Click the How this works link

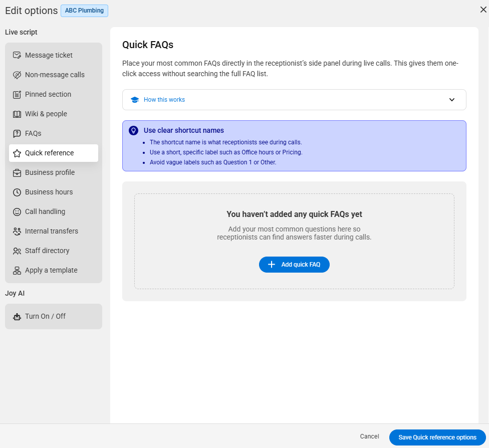pyautogui.click(x=164, y=100)
